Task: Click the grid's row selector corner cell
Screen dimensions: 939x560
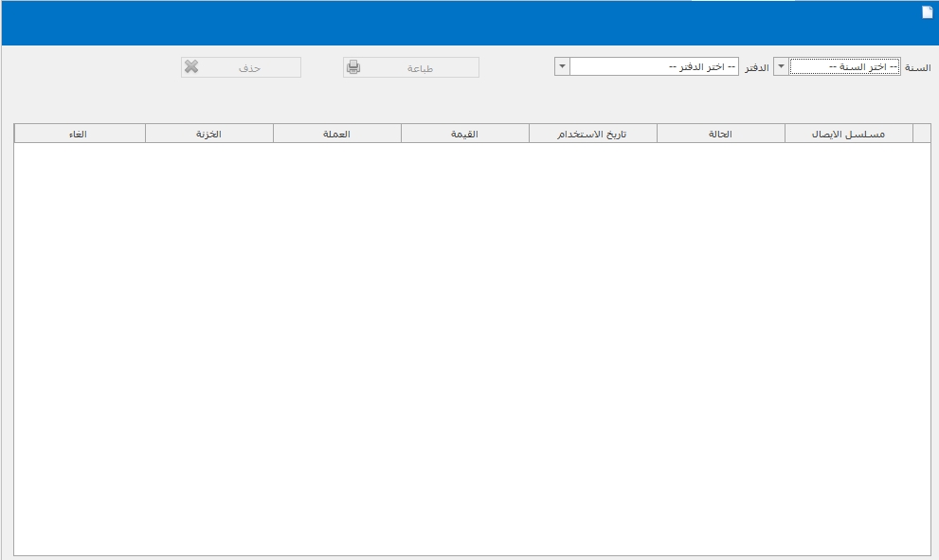Action: (921, 134)
